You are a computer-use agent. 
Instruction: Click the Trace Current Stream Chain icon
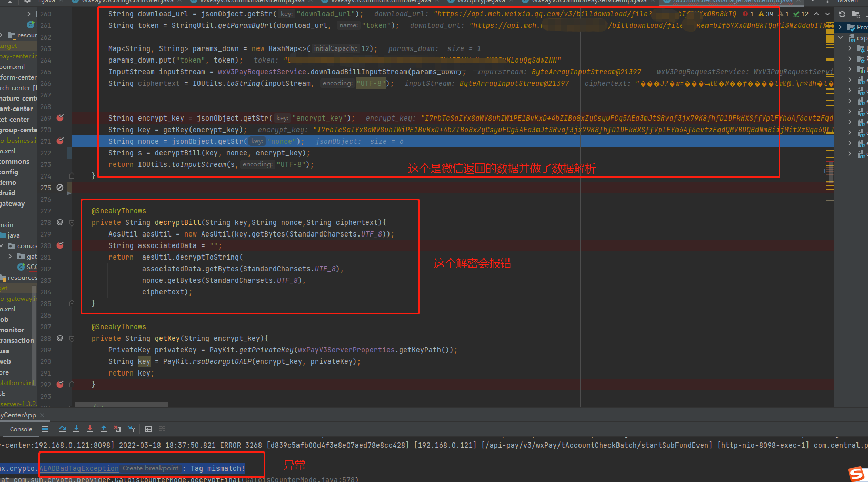coord(162,429)
